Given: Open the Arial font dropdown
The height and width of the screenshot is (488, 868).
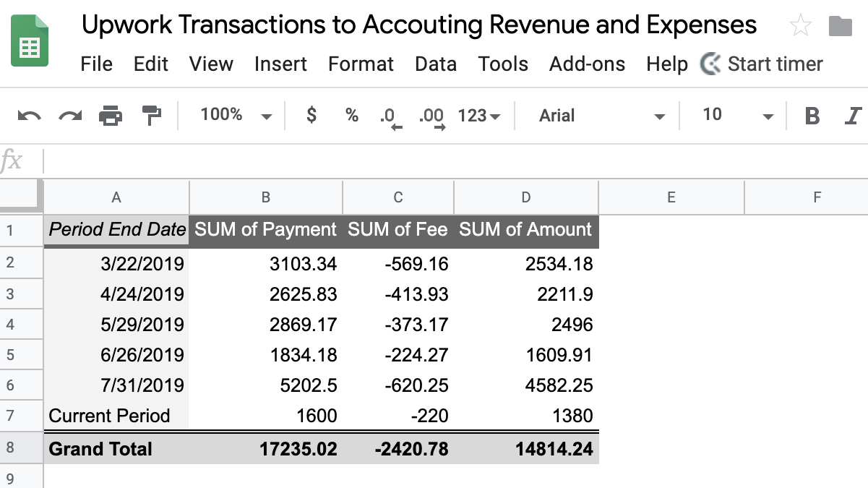Looking at the screenshot, I should click(x=601, y=115).
